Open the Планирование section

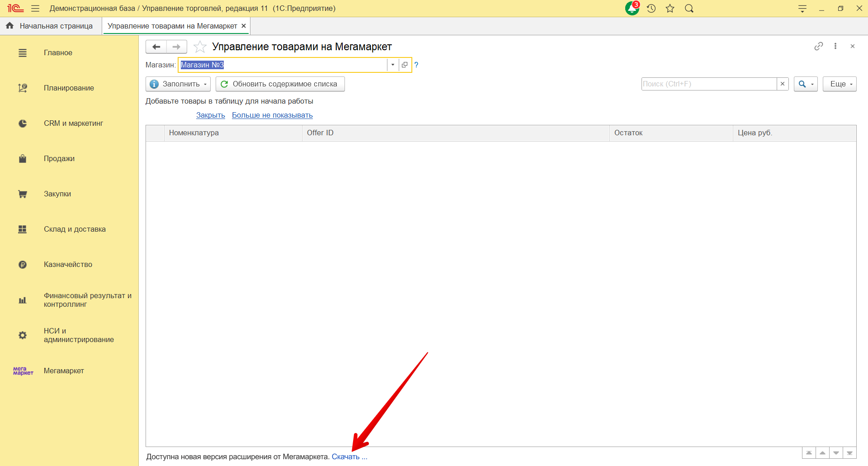tap(69, 88)
